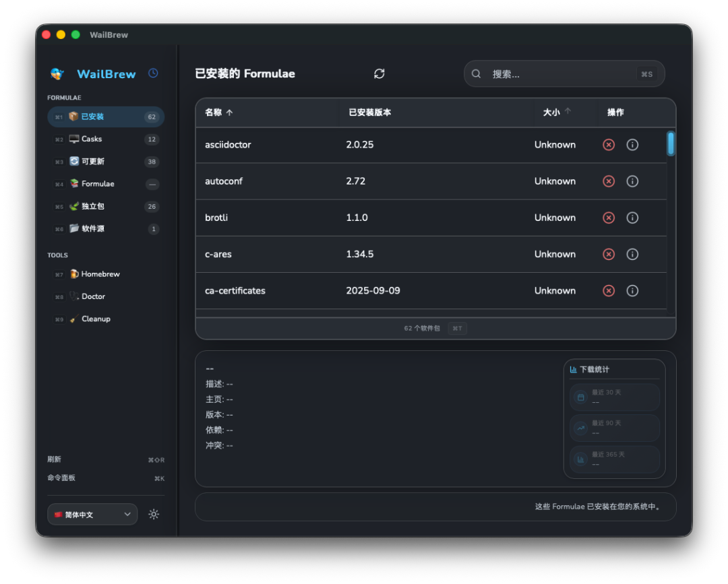This screenshot has height=584, width=728.
Task: Click the history clock icon beside WailBrew
Action: (x=153, y=73)
